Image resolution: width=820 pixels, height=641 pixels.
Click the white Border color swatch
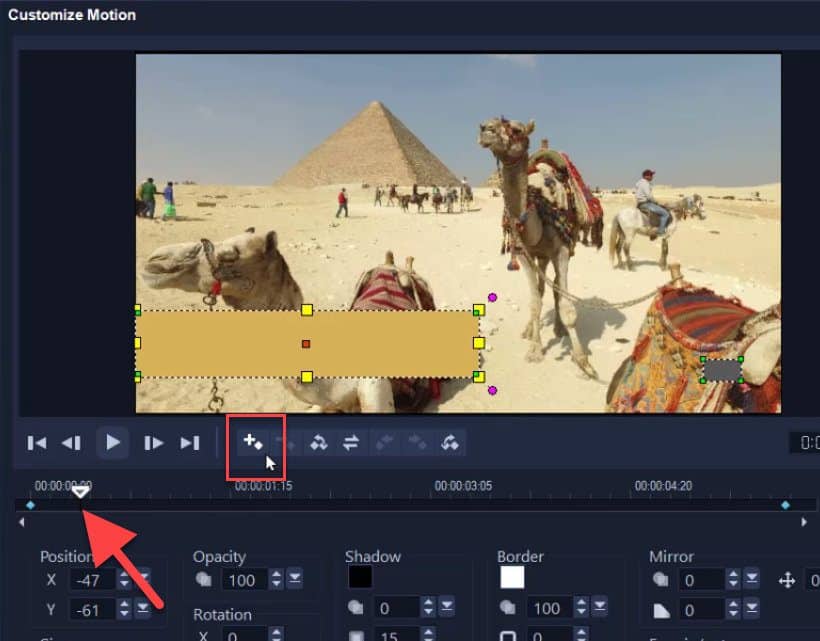512,575
